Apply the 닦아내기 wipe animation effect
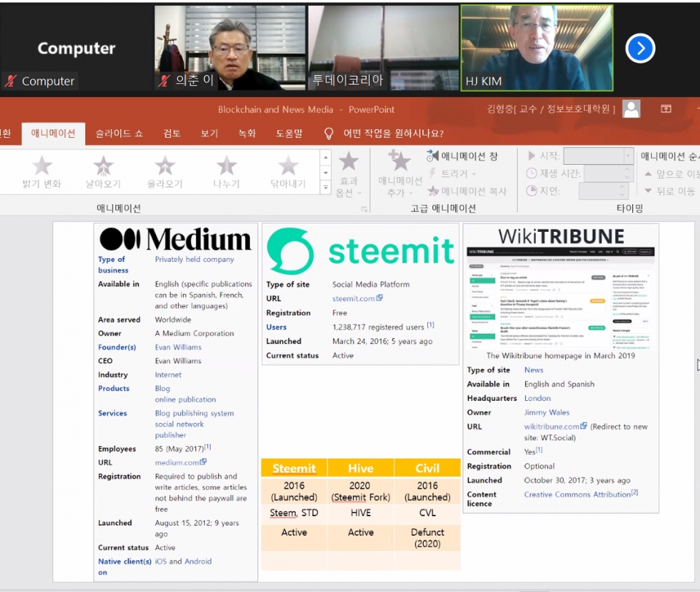Screen dimensions: 700x592 (289, 172)
